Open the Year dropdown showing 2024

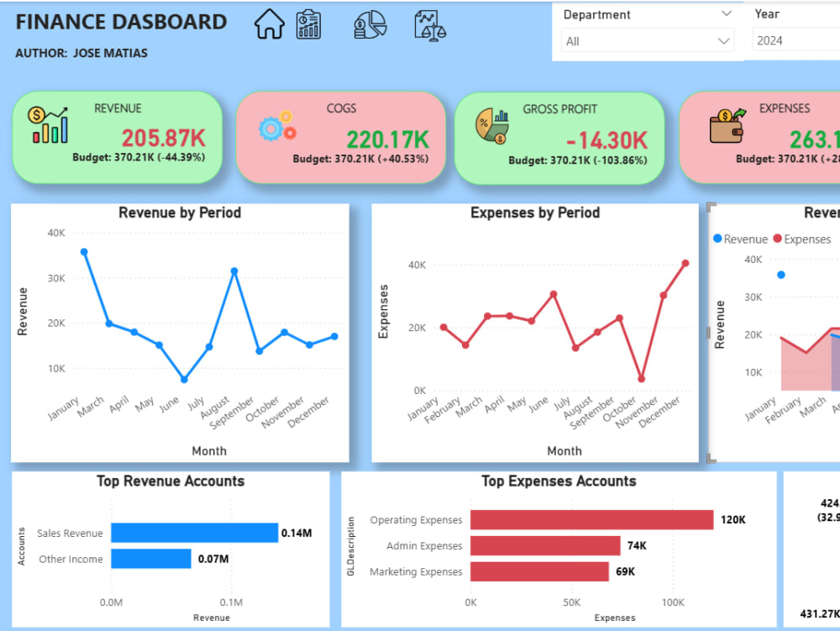coord(795,40)
